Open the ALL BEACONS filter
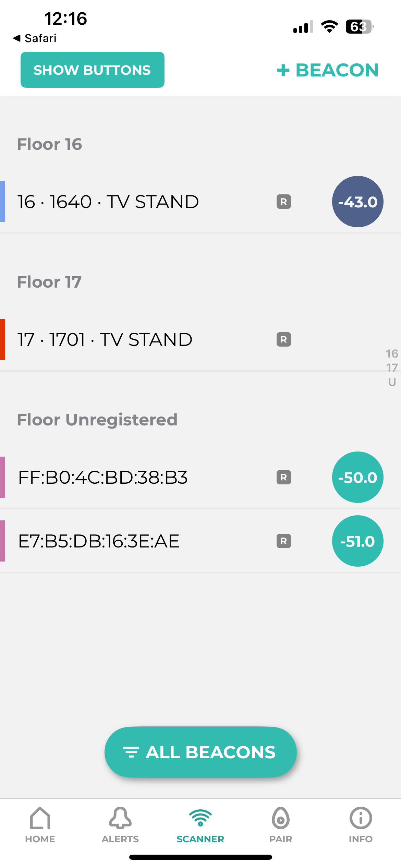Image resolution: width=401 pixels, height=868 pixels. click(x=200, y=752)
